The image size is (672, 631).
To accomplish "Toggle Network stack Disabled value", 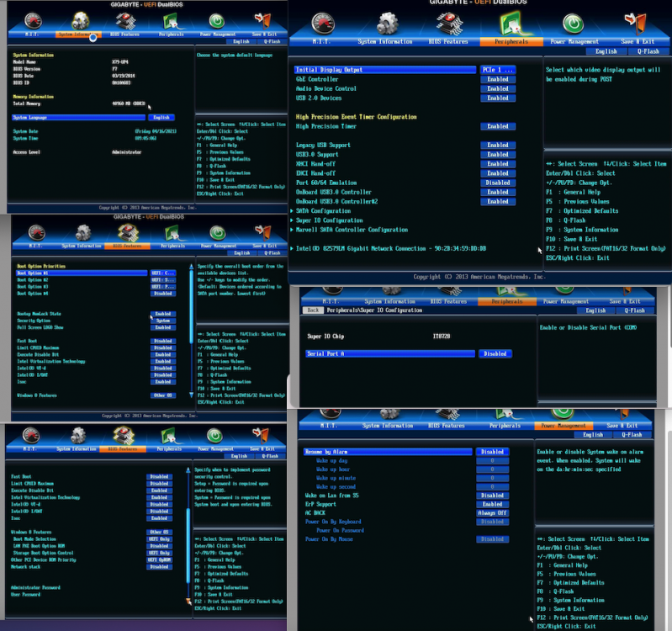I will (x=160, y=567).
